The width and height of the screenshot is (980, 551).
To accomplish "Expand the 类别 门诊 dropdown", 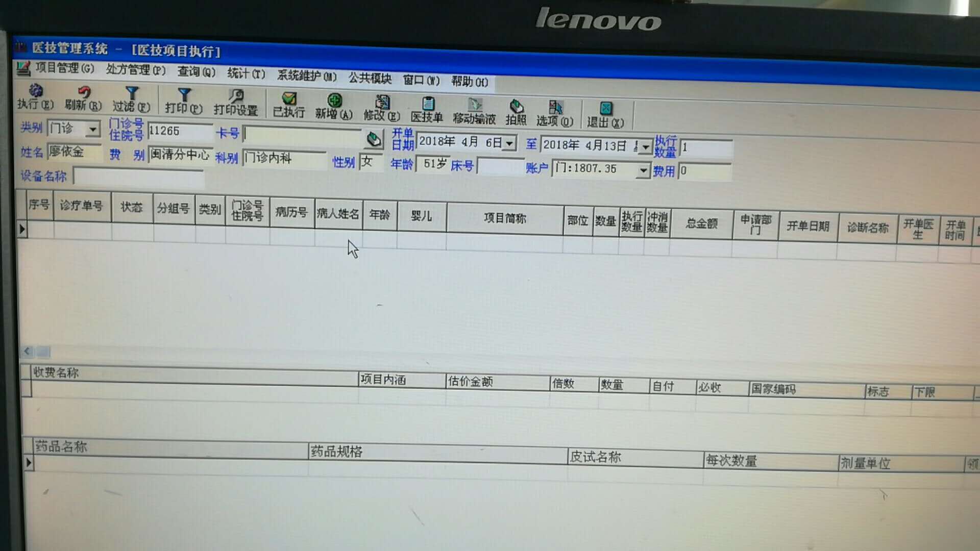I will pos(93,129).
